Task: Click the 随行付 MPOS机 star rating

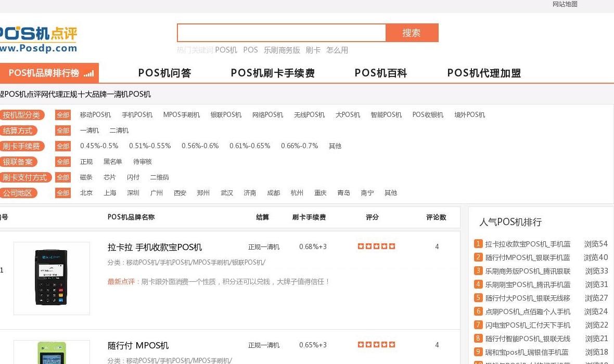Action: 376,344
